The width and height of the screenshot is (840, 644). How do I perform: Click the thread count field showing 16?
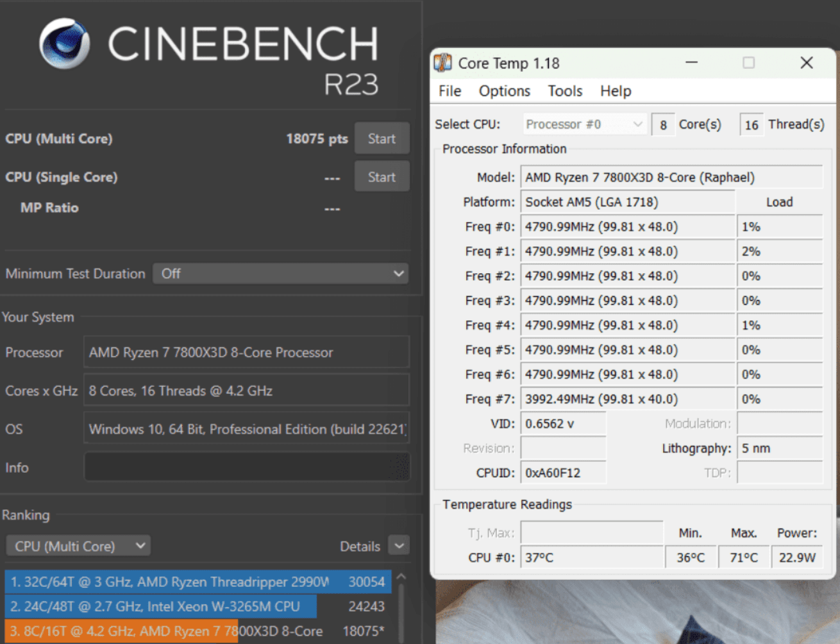pos(752,124)
